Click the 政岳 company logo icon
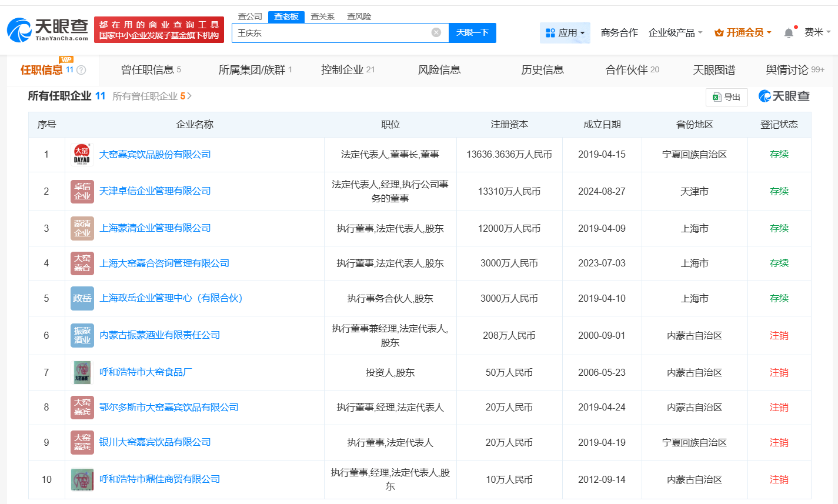This screenshot has width=838, height=504. pyautogui.click(x=82, y=298)
